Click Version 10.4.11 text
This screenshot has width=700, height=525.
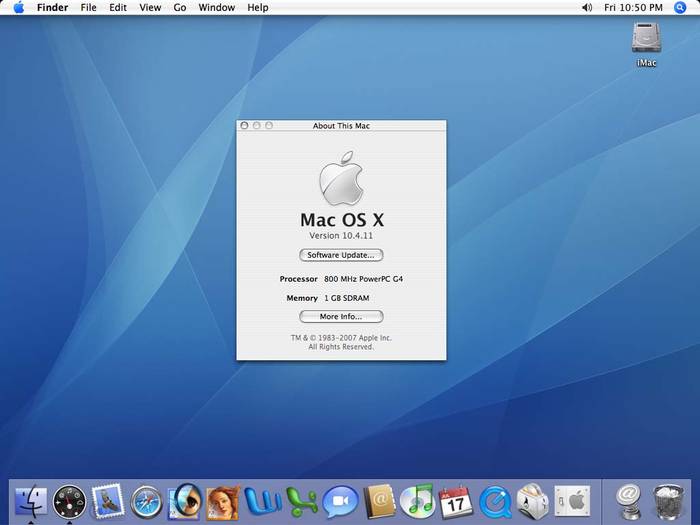point(341,235)
